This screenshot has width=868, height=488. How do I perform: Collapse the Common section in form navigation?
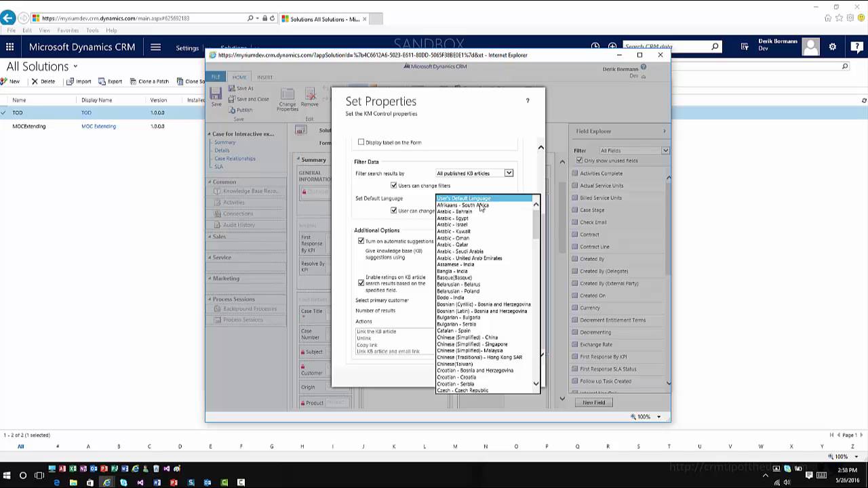click(x=210, y=182)
